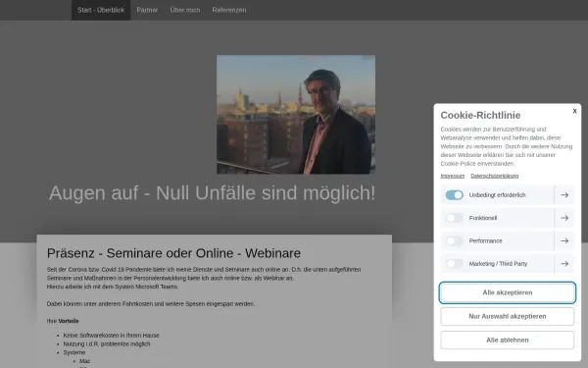Click the Cookie-Richtlinie title text

click(x=480, y=115)
